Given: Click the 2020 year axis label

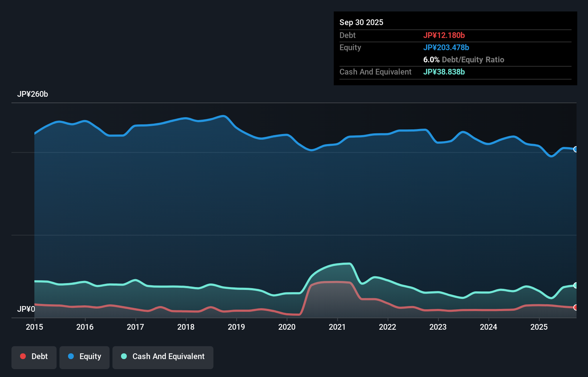Looking at the screenshot, I should [287, 327].
